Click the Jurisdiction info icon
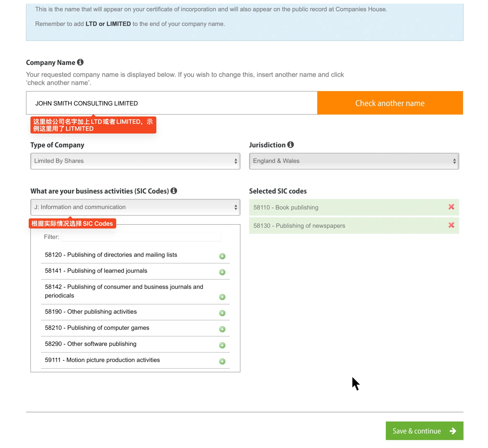Image resolution: width=488 pixels, height=448 pixels. 291,145
